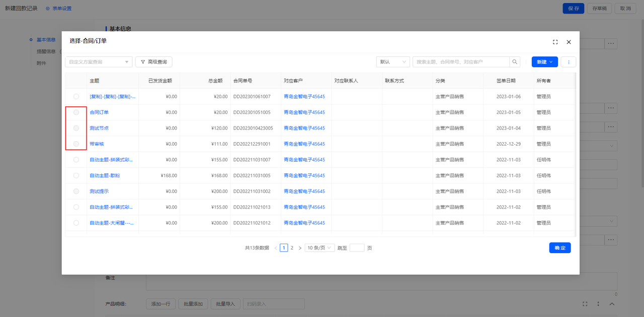Click 添加一行 in the background form
Image resolution: width=644 pixels, height=317 pixels.
click(161, 304)
